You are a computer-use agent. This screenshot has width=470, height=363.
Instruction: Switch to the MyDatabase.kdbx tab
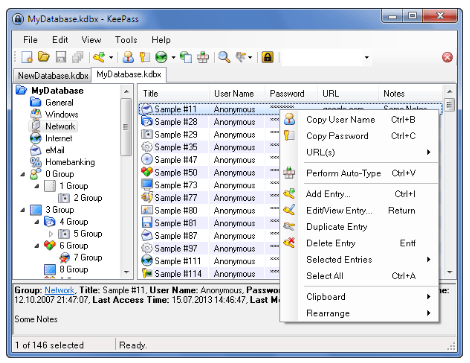[129, 74]
